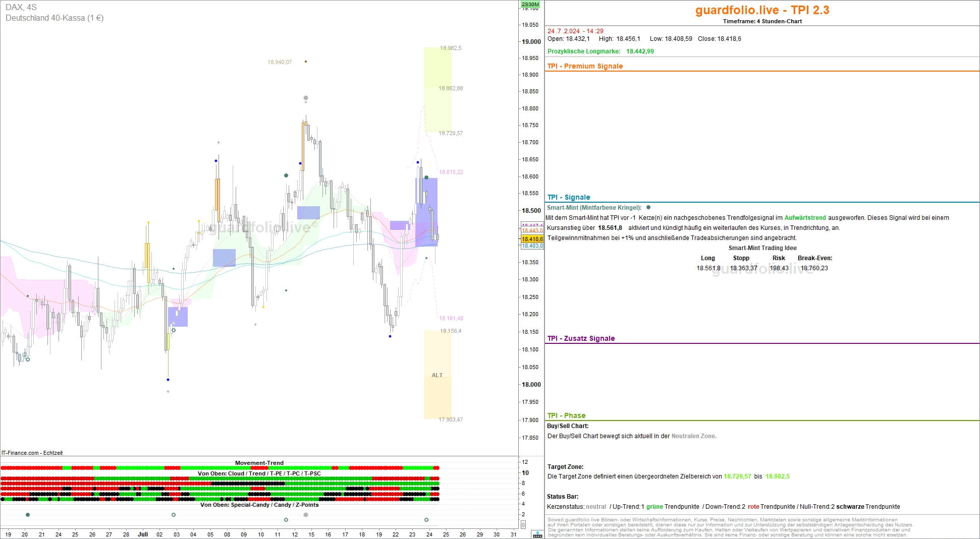980x539 pixels.
Task: Click the Stopp value 18.363,37
Action: (743, 268)
